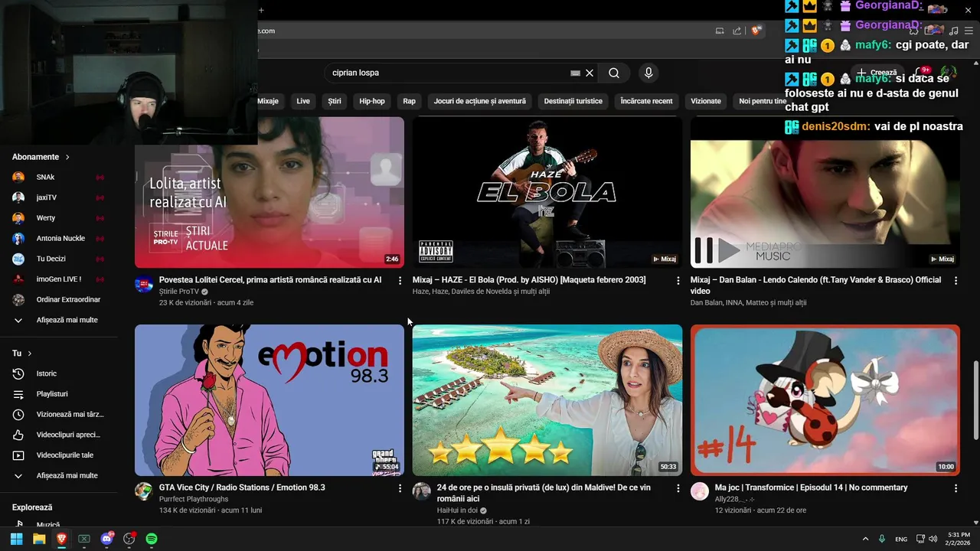Clear the search text with X
This screenshot has width=980, height=551.
pyautogui.click(x=590, y=73)
